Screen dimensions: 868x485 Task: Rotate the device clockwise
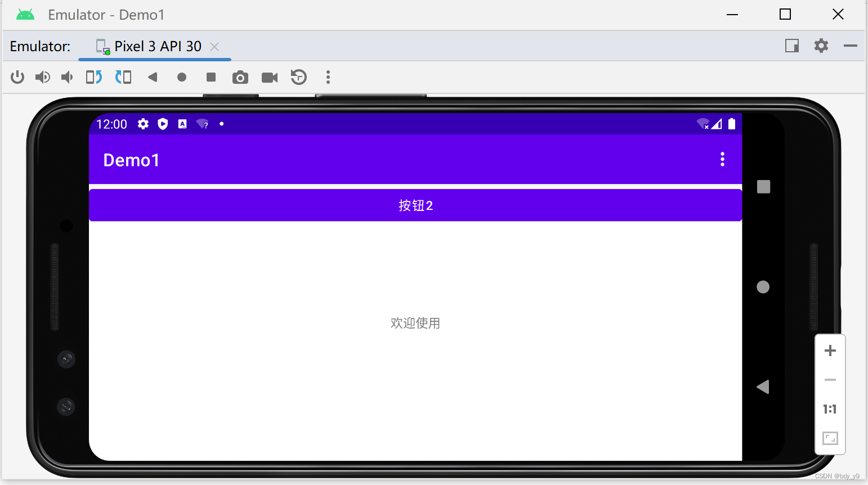pyautogui.click(x=123, y=77)
